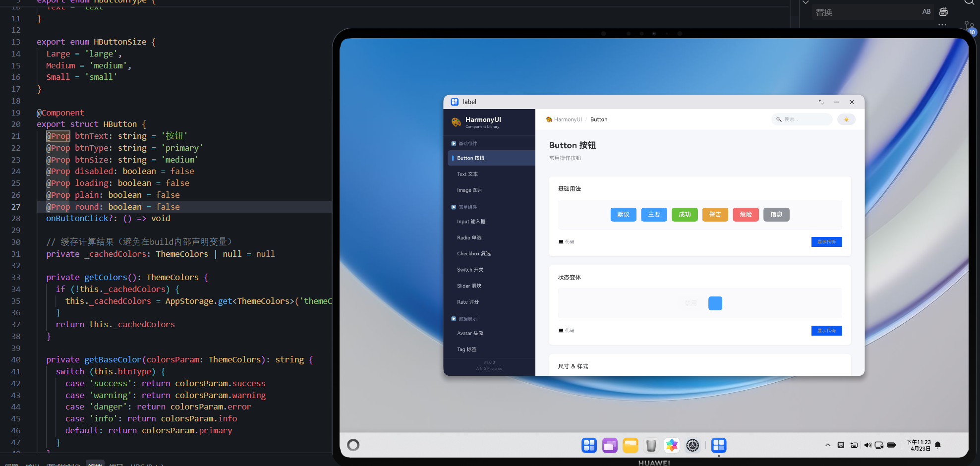Click the label window app icon
The width and height of the screenshot is (980, 466).
coord(455,102)
